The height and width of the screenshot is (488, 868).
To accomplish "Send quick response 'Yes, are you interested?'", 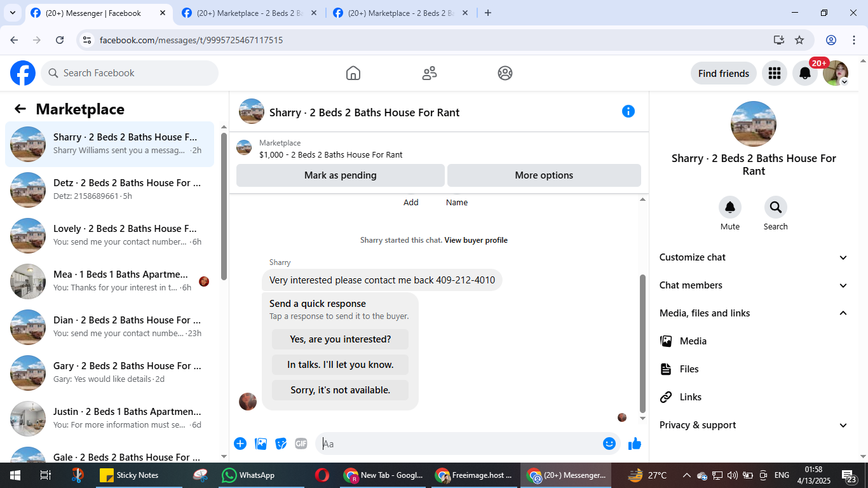I will pos(341,339).
